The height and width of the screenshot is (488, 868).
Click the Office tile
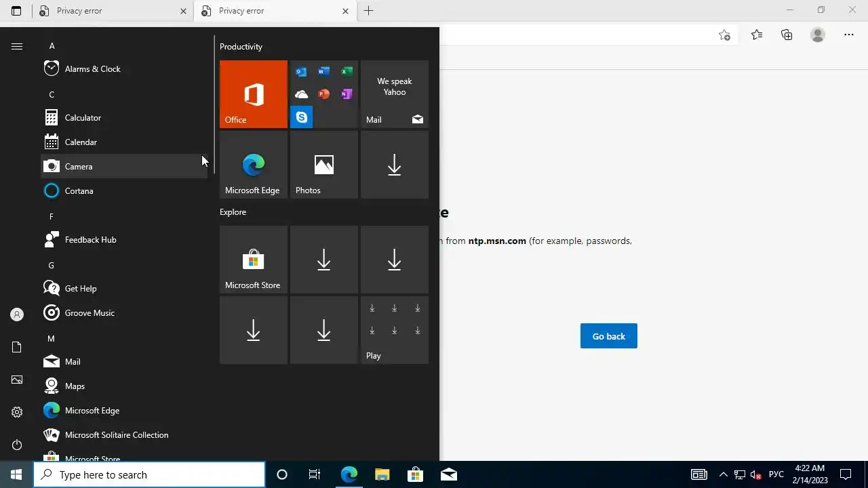[x=254, y=94]
